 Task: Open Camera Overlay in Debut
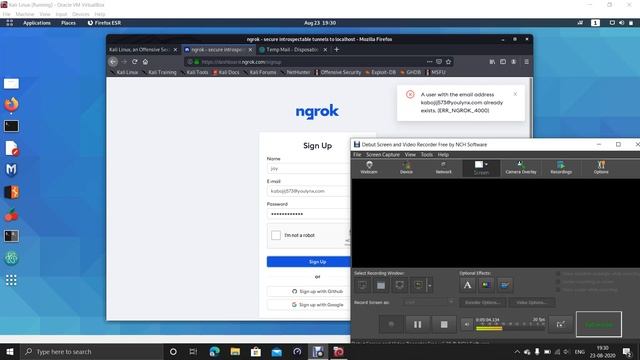[521, 168]
